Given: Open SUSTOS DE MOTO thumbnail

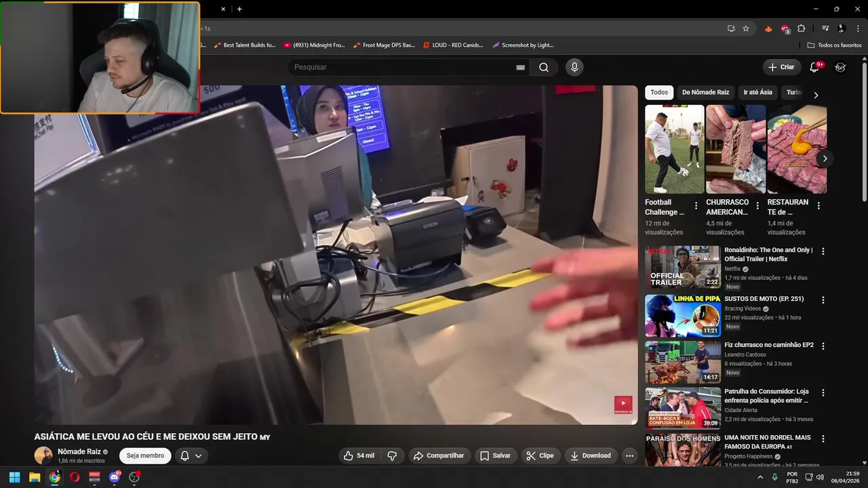Looking at the screenshot, I should pyautogui.click(x=683, y=315).
